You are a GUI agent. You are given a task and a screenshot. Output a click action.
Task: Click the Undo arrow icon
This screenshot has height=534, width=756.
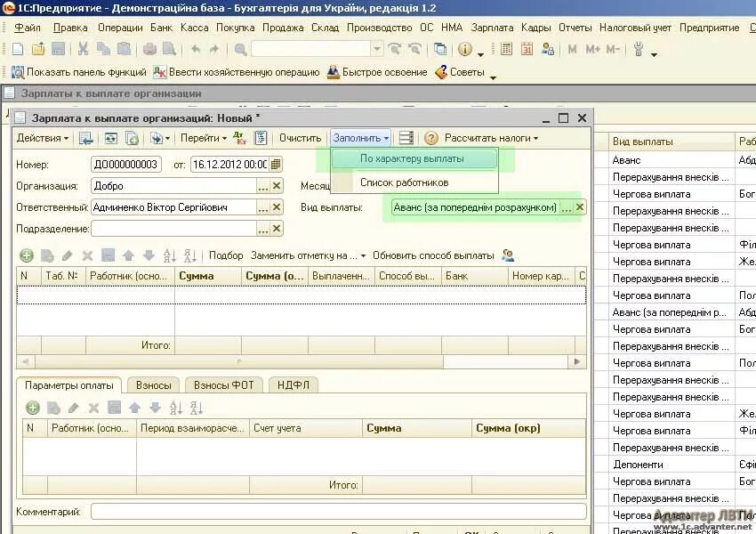click(x=196, y=49)
